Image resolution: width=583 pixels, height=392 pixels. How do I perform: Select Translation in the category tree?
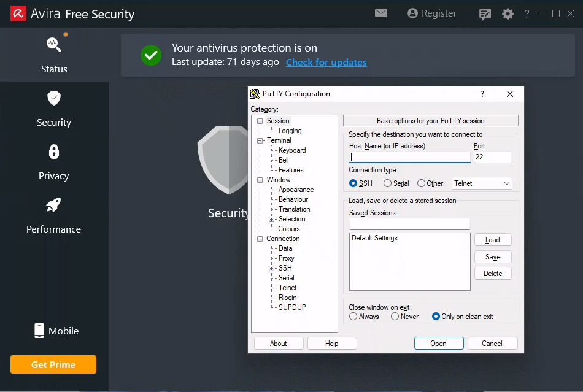(x=295, y=209)
